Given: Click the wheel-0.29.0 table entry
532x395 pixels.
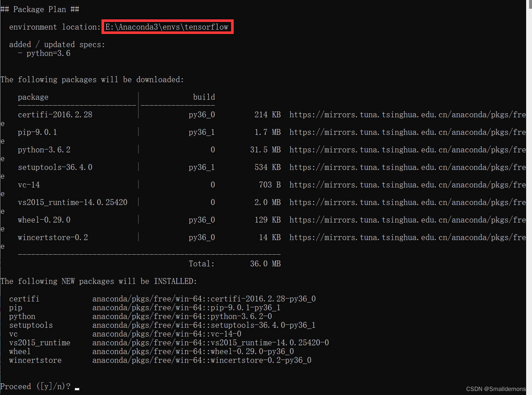Looking at the screenshot, I should click(44, 220).
